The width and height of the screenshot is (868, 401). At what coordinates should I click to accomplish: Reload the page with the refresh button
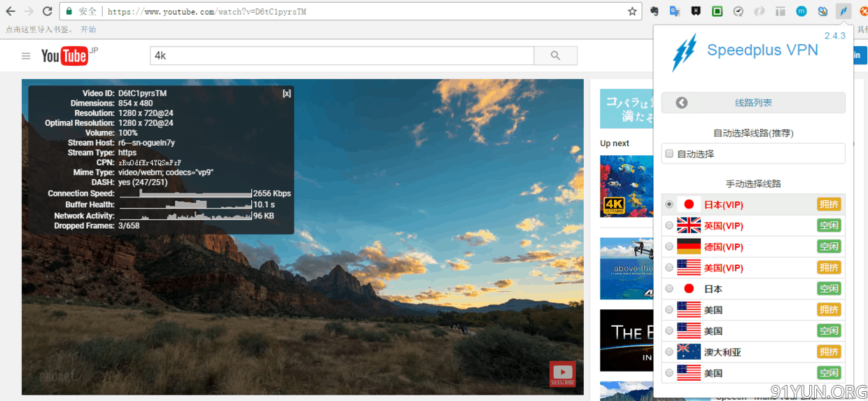[x=47, y=11]
